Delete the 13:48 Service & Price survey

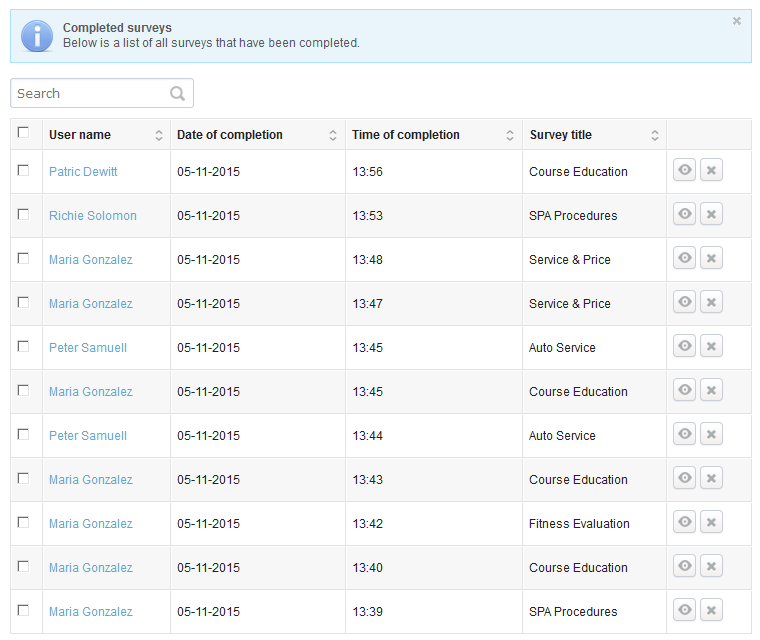[x=711, y=257]
